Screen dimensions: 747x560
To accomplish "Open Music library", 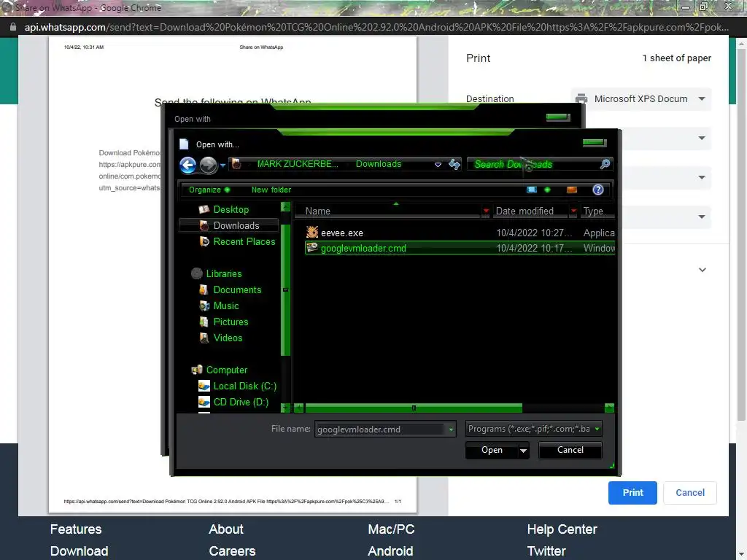I will pos(226,306).
